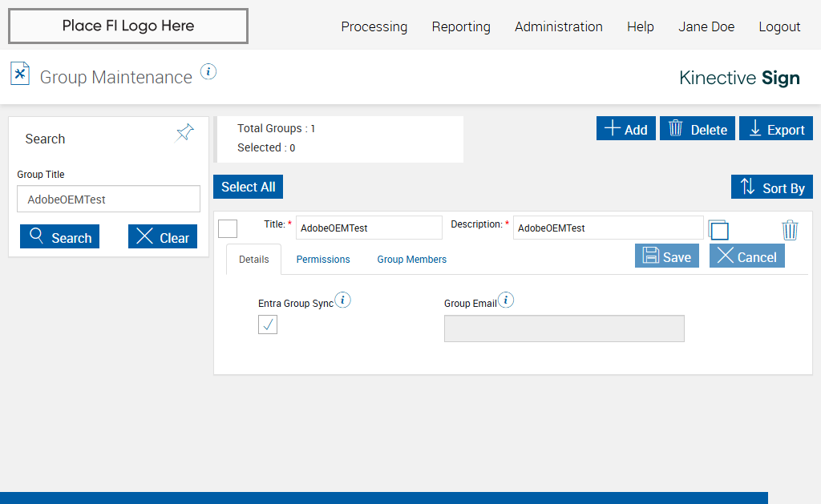Open the Administration menu
The height and width of the screenshot is (504, 821).
(x=559, y=26)
